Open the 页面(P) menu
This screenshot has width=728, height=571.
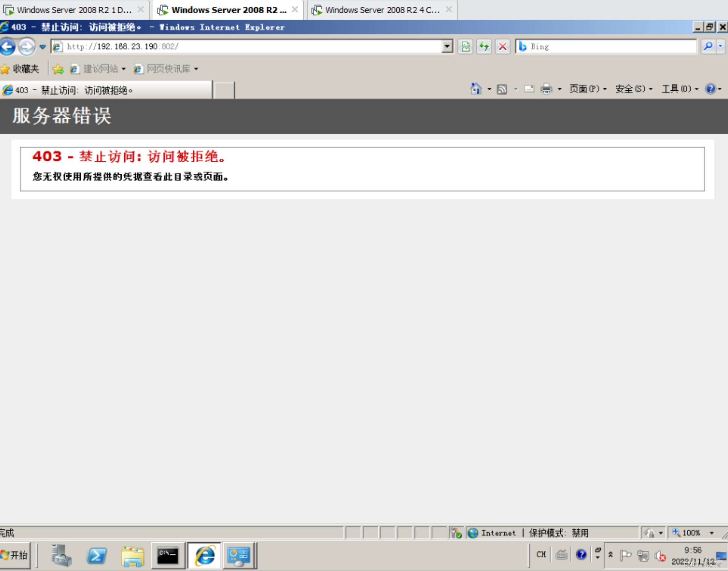coord(587,89)
